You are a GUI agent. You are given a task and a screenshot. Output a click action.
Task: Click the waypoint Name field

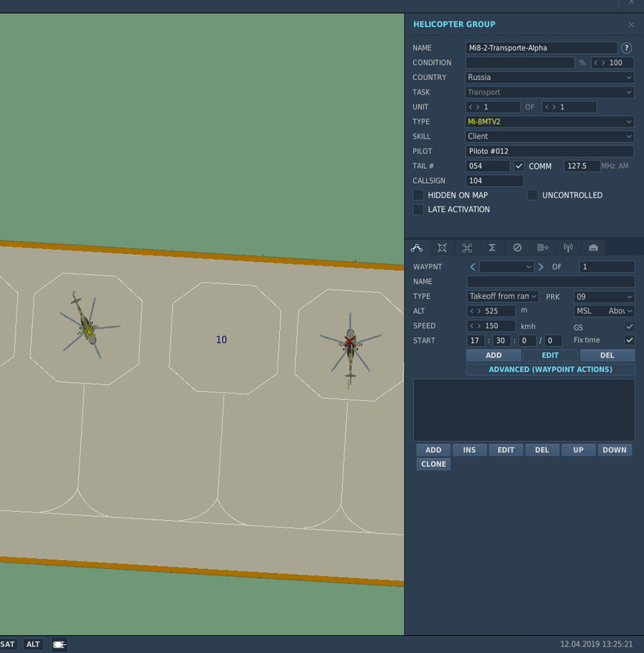[551, 282]
